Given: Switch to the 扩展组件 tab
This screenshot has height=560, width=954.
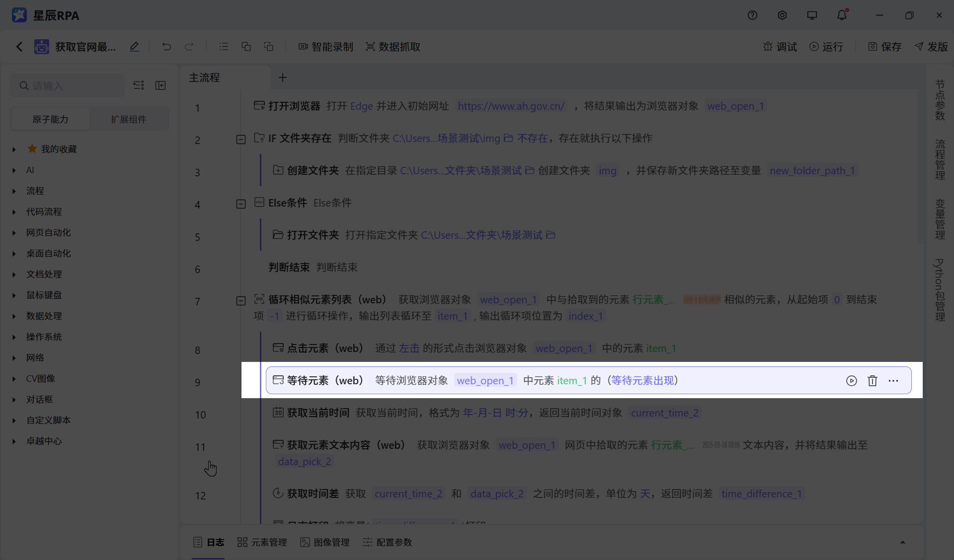Looking at the screenshot, I should (x=128, y=119).
